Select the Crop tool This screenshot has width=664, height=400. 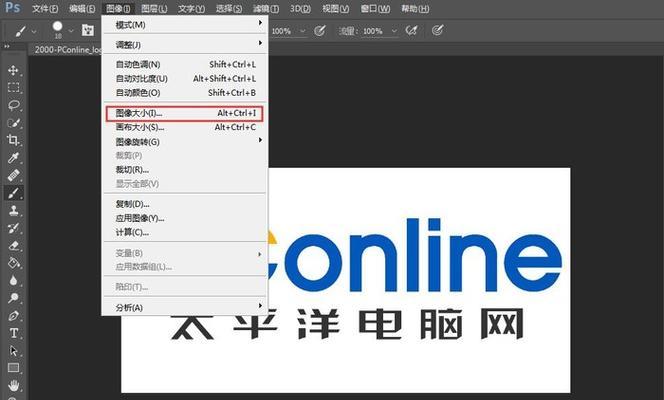(x=13, y=140)
